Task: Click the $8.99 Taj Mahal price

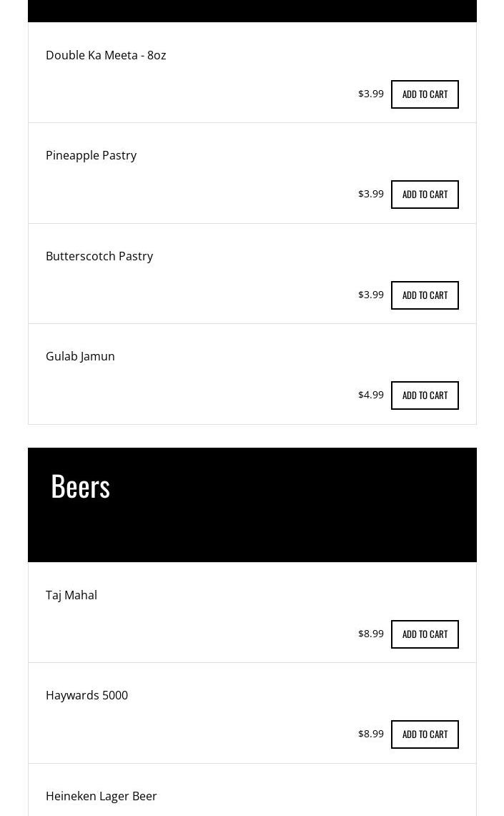Action: 371,634
